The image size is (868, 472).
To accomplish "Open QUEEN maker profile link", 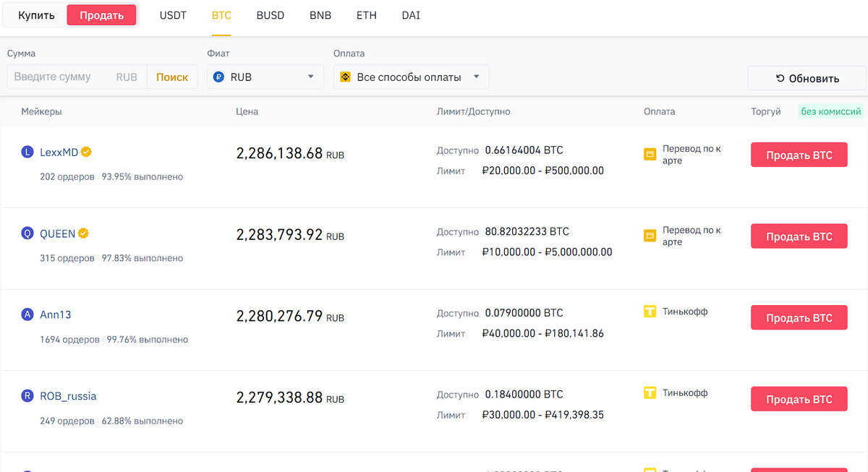I will point(57,233).
